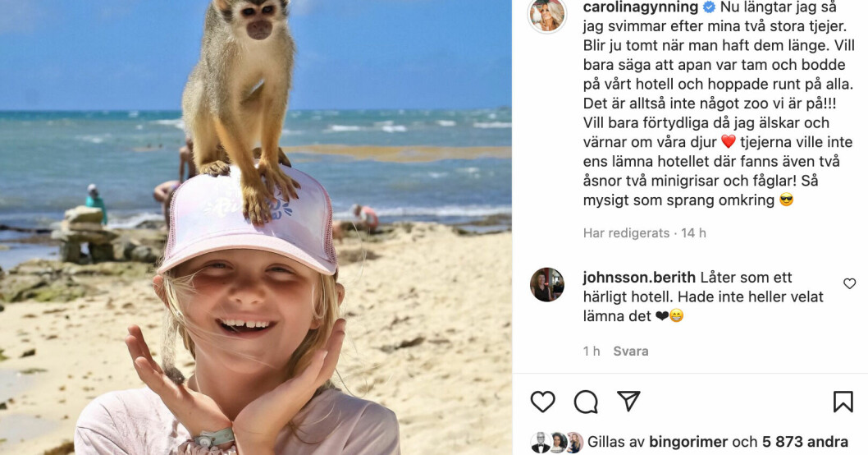Open comments via the speech bubble icon

(x=586, y=402)
